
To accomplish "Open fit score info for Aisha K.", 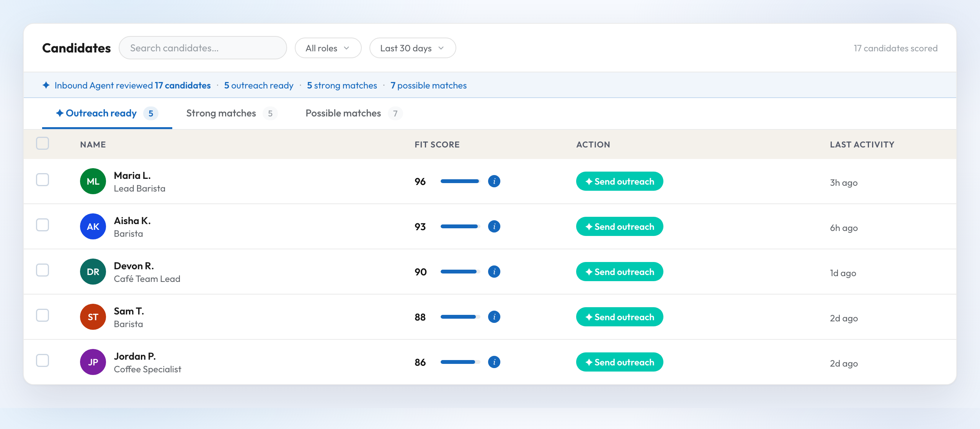I will click(x=494, y=226).
